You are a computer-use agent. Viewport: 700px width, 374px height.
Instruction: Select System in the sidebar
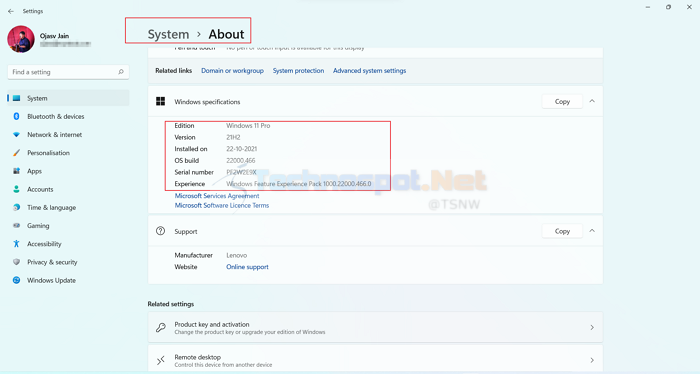68,98
